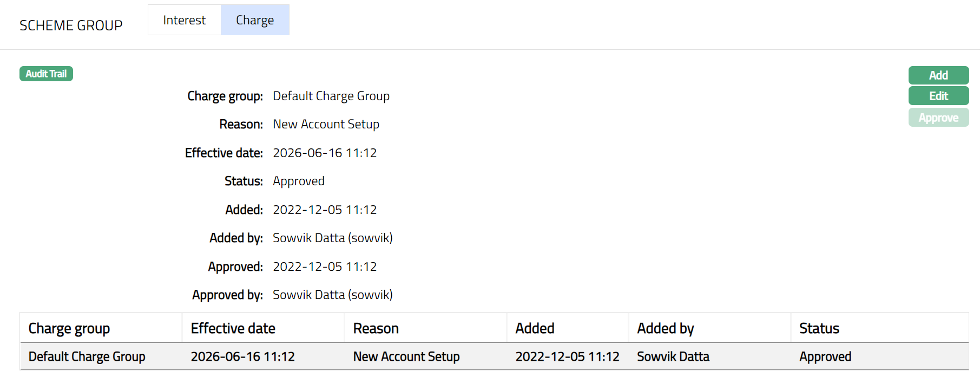This screenshot has height=377, width=980.
Task: Switch to the Interest tab
Action: click(184, 20)
